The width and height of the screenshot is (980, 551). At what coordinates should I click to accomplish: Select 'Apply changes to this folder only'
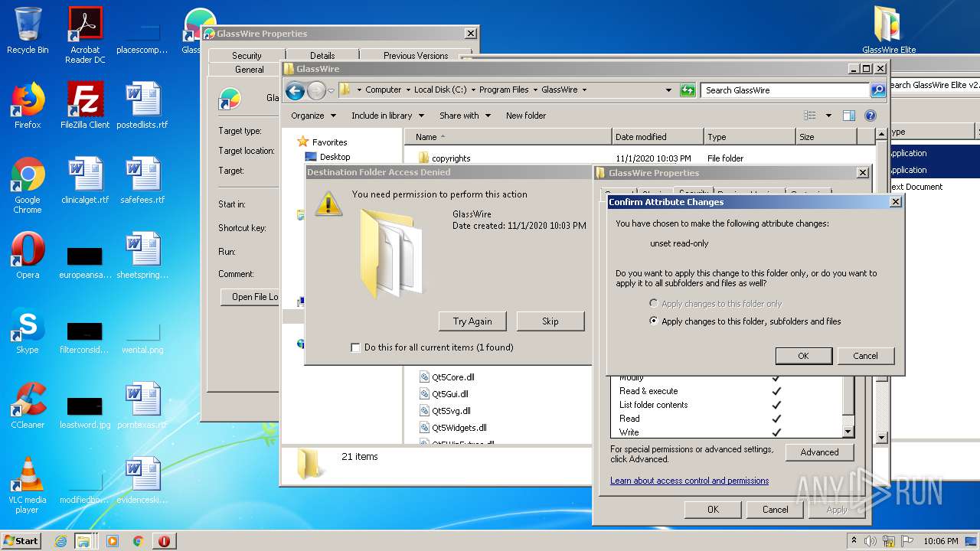point(653,304)
